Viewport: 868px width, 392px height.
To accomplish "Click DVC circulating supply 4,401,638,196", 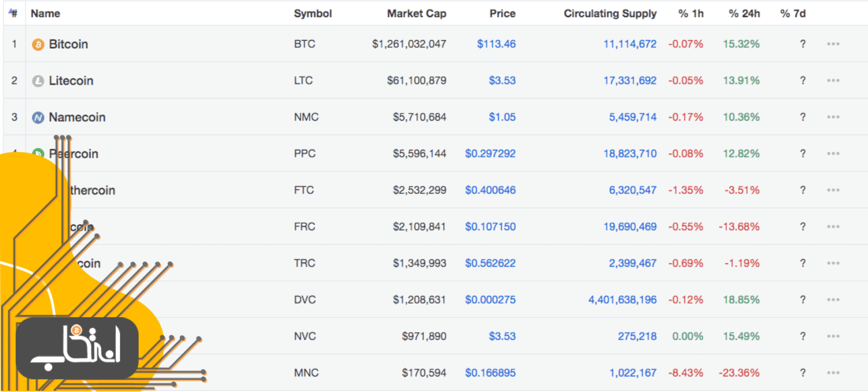I will [x=622, y=300].
